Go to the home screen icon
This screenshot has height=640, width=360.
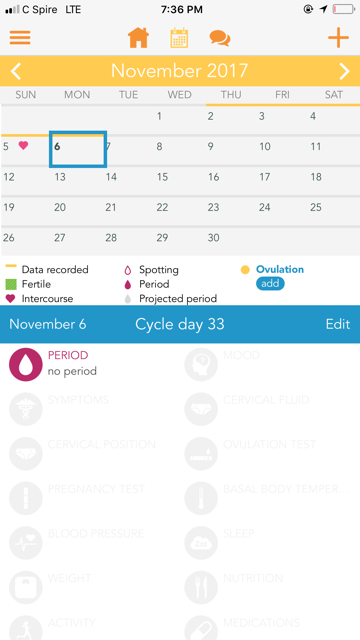click(138, 38)
